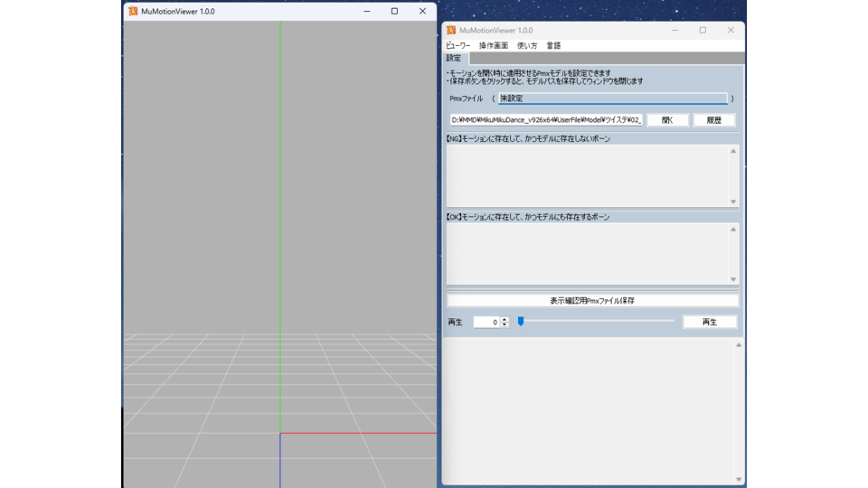This screenshot has height=488, width=868.
Task: Click up arrow of OK bone list scrollbar
Action: 733,229
